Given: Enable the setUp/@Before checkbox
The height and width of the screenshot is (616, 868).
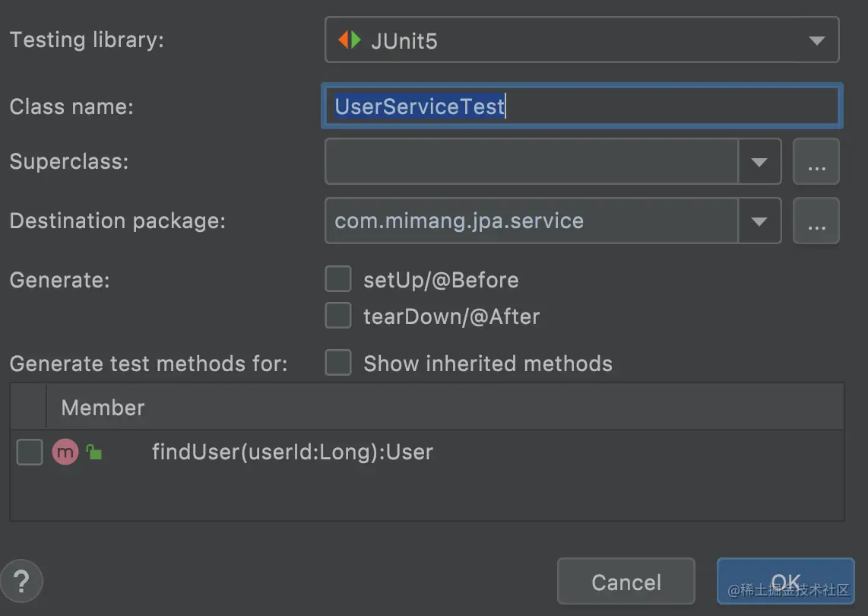Looking at the screenshot, I should pos(338,280).
